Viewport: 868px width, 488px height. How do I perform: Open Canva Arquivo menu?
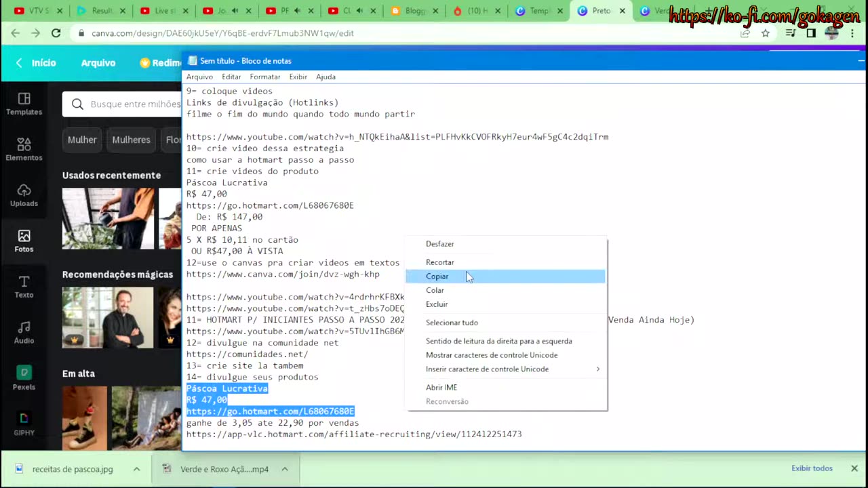point(98,62)
